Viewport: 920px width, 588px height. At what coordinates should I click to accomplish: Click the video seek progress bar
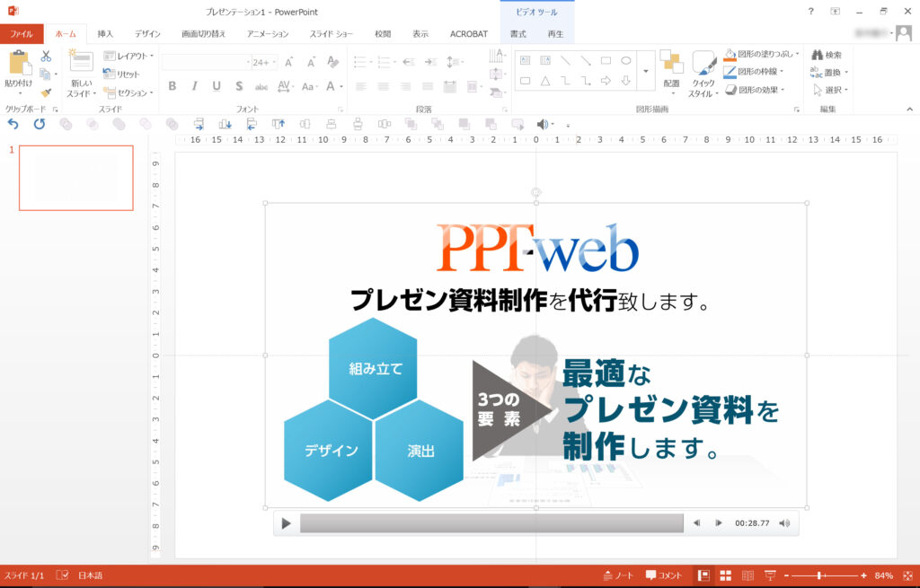pyautogui.click(x=491, y=523)
